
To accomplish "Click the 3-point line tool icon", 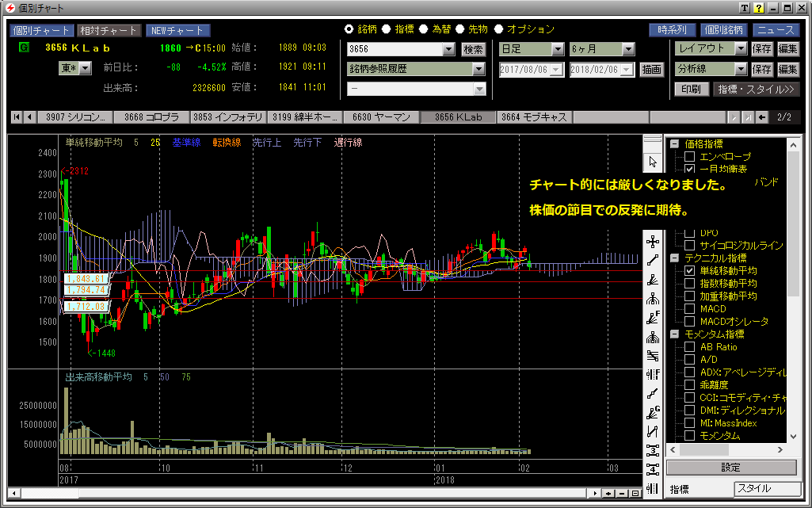I will pos(653,450).
